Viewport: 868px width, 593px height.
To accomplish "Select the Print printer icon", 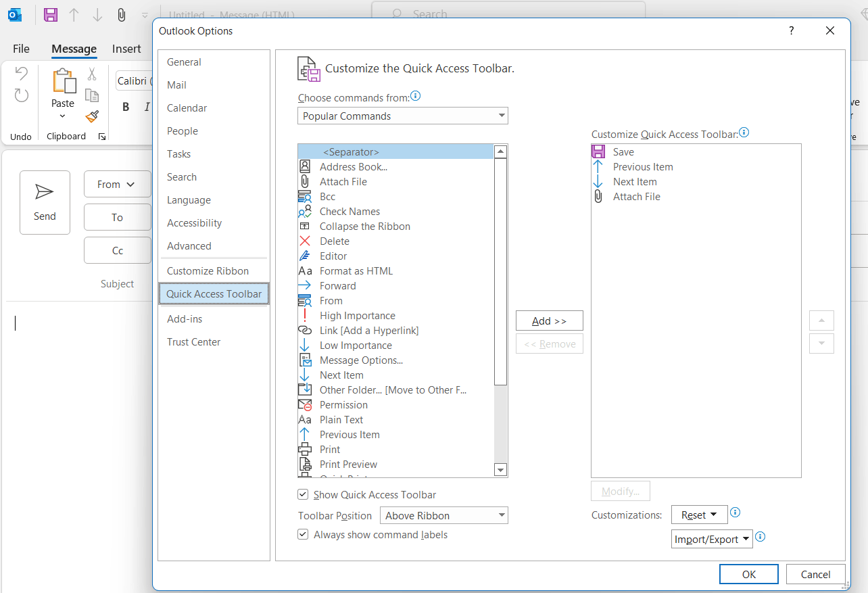I will click(305, 449).
